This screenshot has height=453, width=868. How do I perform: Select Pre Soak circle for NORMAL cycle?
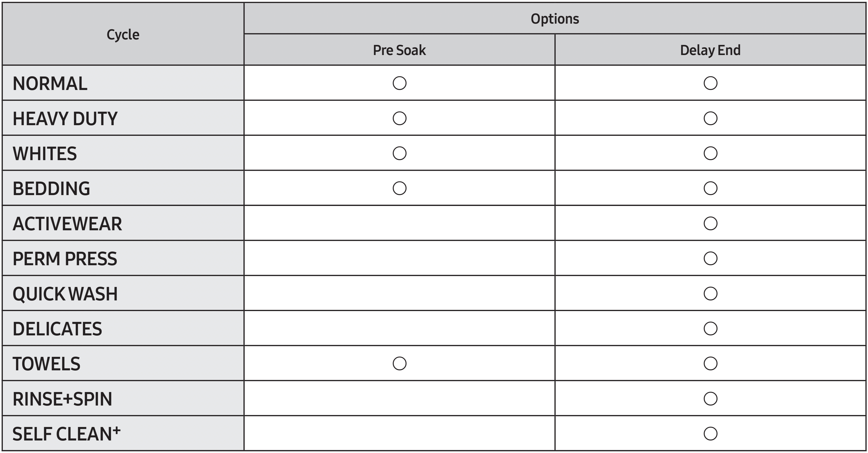(399, 83)
